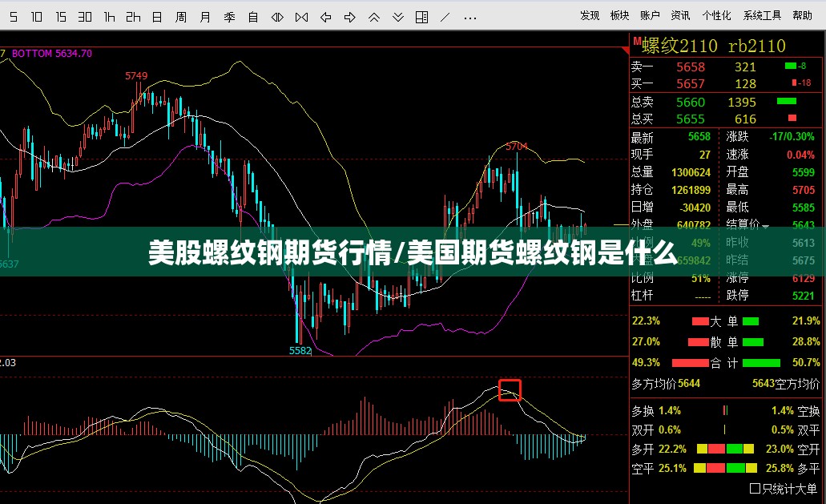Select the 5-minute period button
826x504 pixels.
coord(14,18)
